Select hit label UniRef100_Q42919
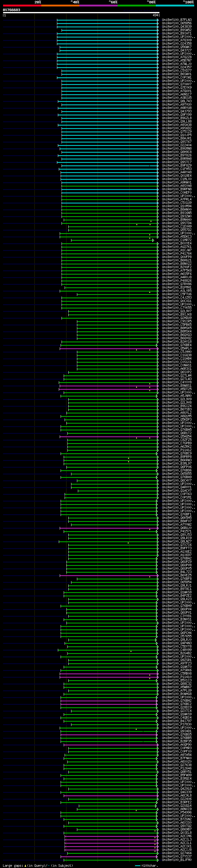The height and width of the screenshot is (868, 197). 176,789
